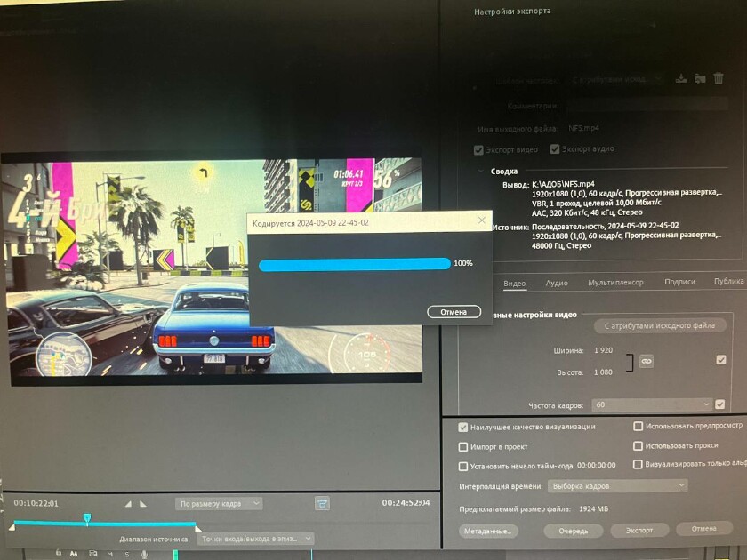
Task: Click С атрибутами исходного файла button
Action: click(x=660, y=325)
